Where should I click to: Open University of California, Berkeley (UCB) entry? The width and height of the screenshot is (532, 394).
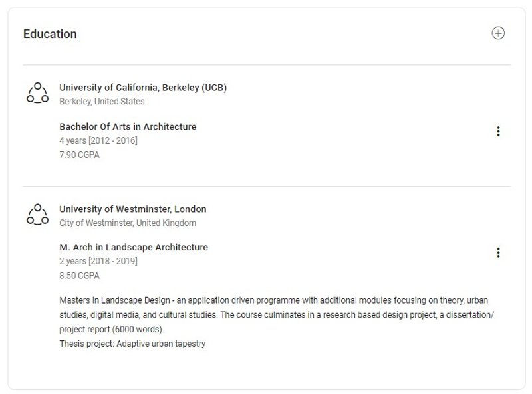point(143,88)
